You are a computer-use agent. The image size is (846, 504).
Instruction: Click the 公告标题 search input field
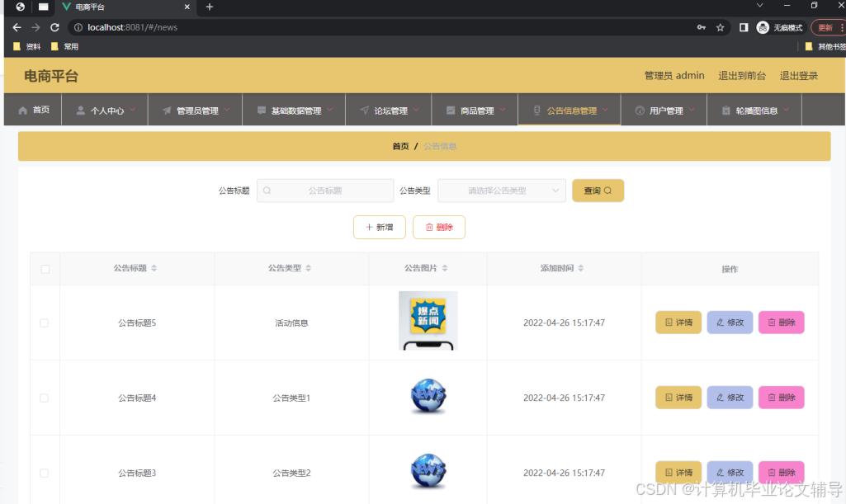pyautogui.click(x=325, y=191)
